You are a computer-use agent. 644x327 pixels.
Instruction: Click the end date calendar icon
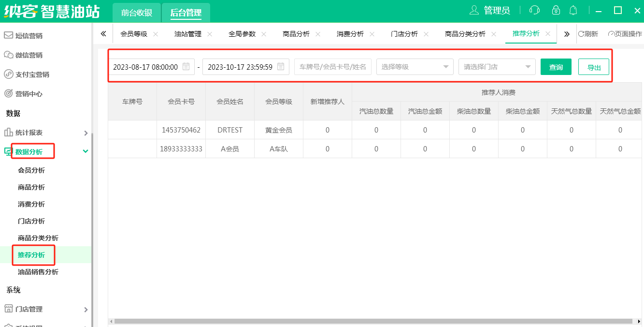281,67
